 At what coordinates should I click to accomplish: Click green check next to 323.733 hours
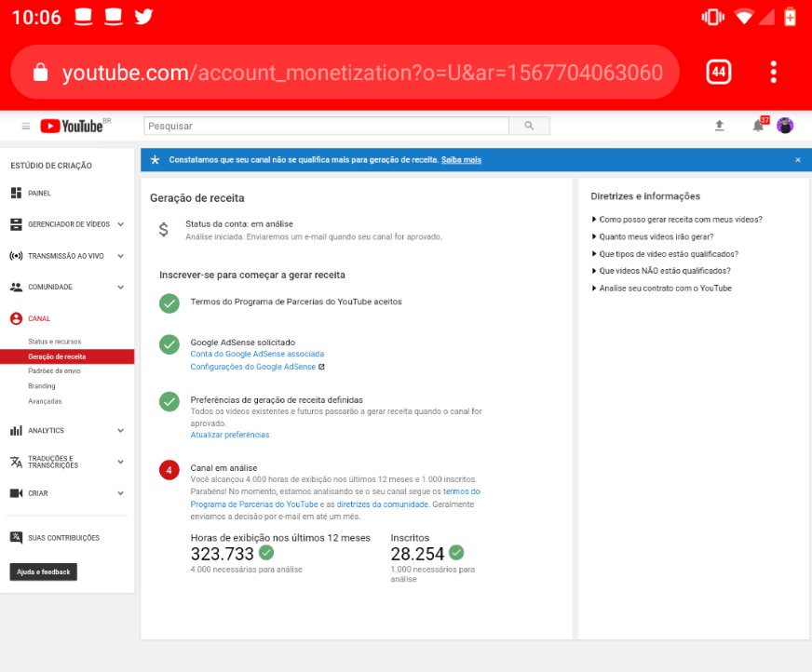click(x=266, y=553)
